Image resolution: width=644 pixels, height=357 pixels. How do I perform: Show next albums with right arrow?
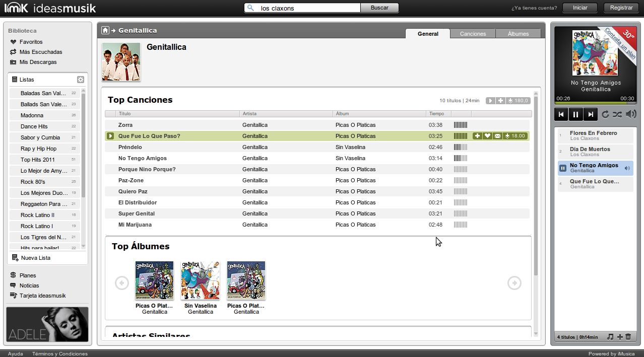tap(514, 283)
